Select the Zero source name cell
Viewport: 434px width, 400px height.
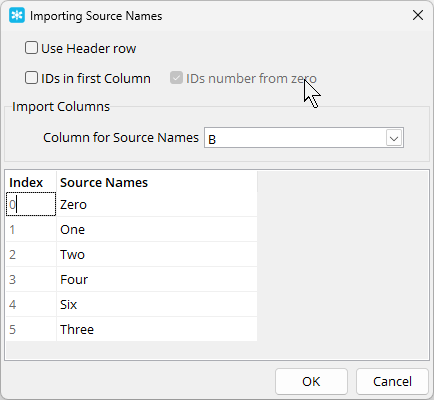[157, 204]
